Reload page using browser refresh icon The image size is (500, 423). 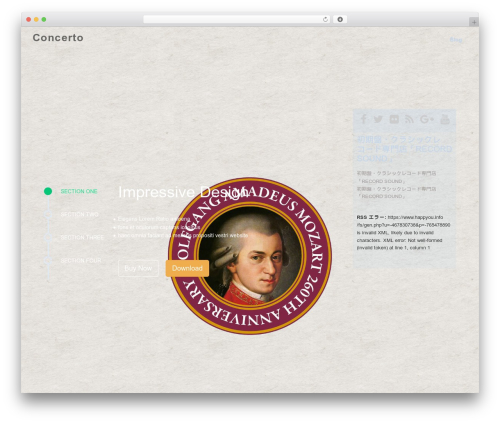coord(325,19)
